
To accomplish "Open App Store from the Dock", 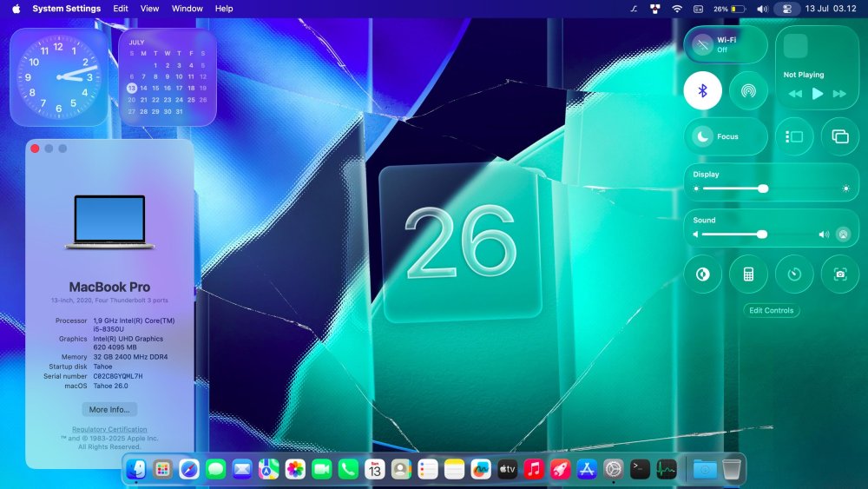I will pyautogui.click(x=587, y=470).
